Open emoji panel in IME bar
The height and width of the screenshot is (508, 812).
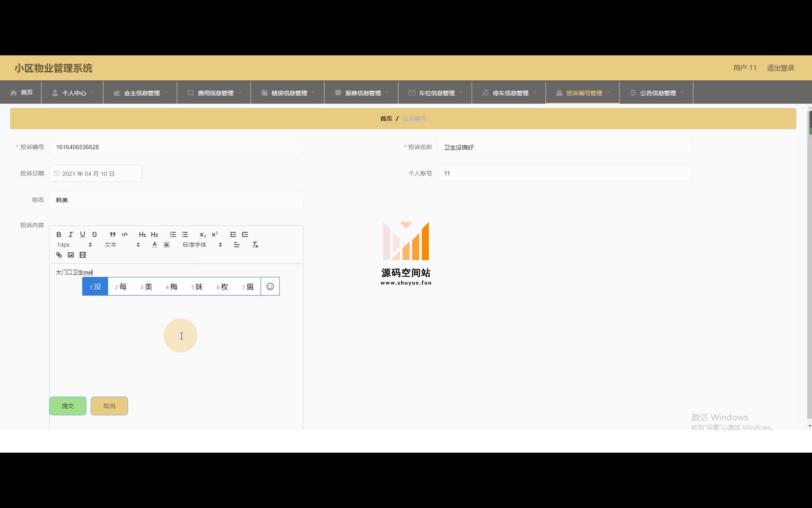click(270, 287)
